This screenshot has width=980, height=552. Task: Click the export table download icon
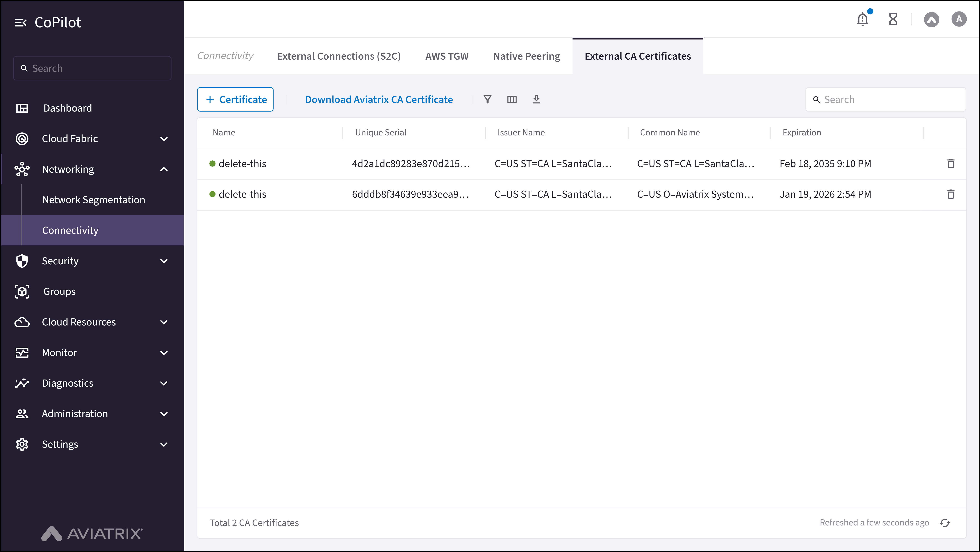(536, 99)
